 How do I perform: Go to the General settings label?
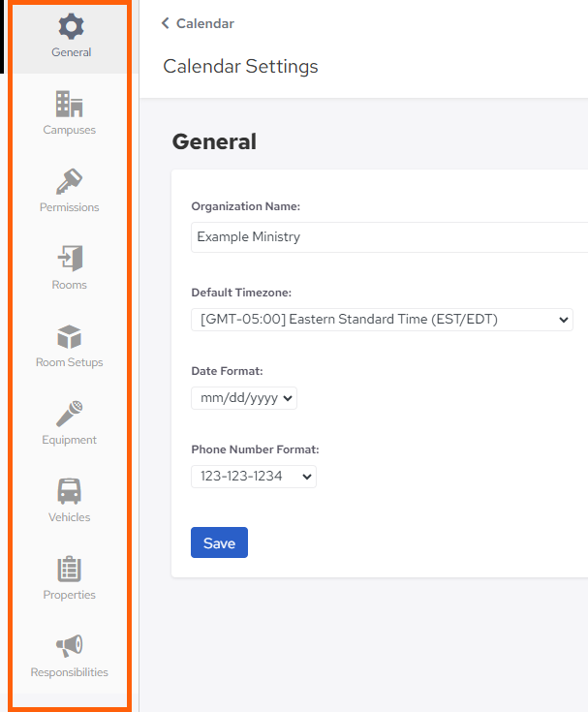72,52
